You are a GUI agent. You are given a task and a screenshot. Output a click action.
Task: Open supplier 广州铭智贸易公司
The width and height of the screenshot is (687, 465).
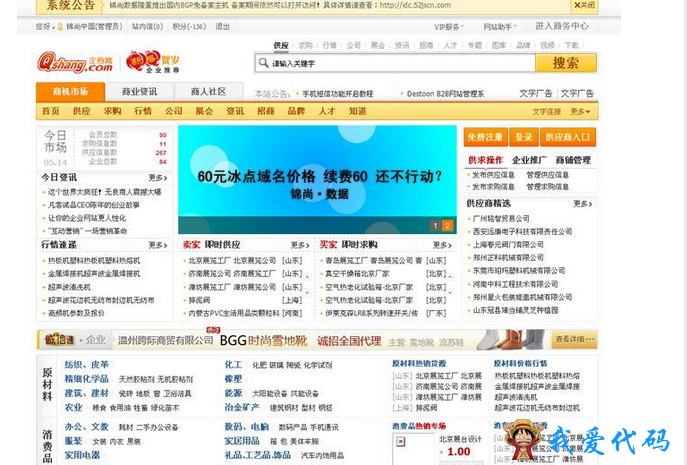tap(501, 218)
